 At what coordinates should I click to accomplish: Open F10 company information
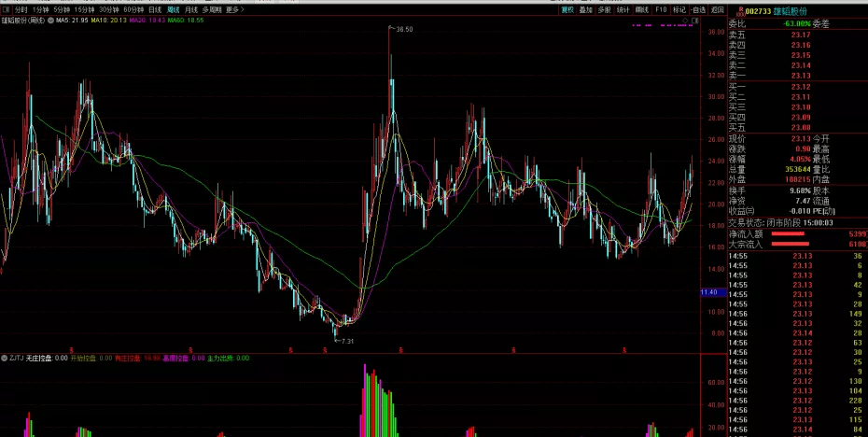pyautogui.click(x=661, y=9)
